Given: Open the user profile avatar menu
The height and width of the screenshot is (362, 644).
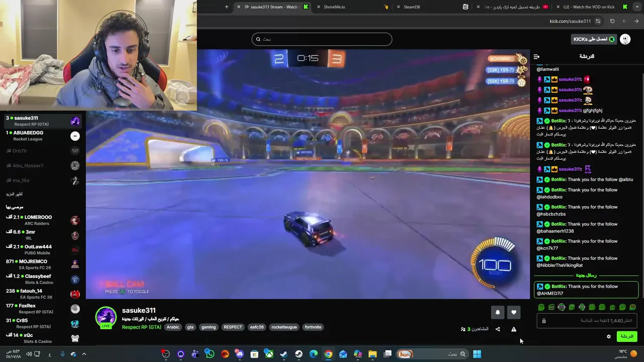Looking at the screenshot, I should point(625,39).
